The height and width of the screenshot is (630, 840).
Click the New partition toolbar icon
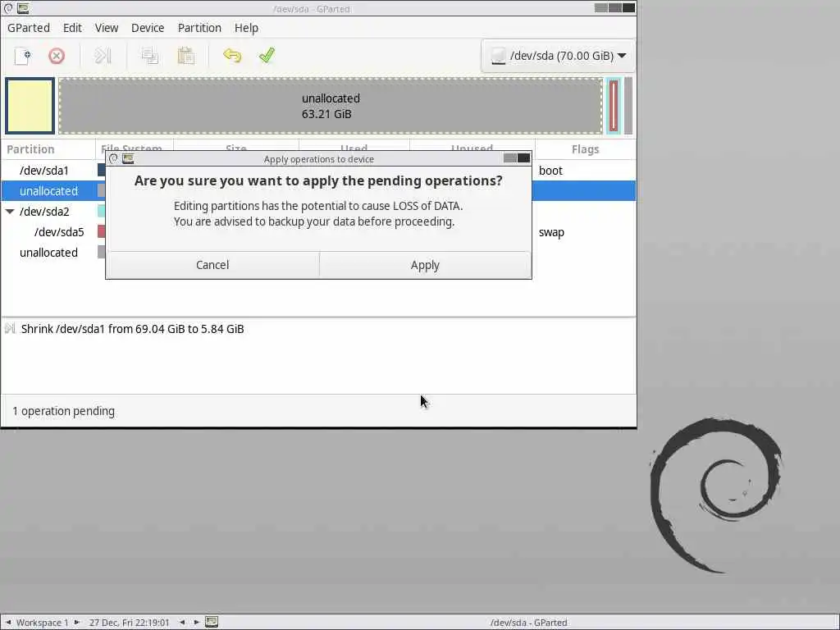[x=22, y=56]
